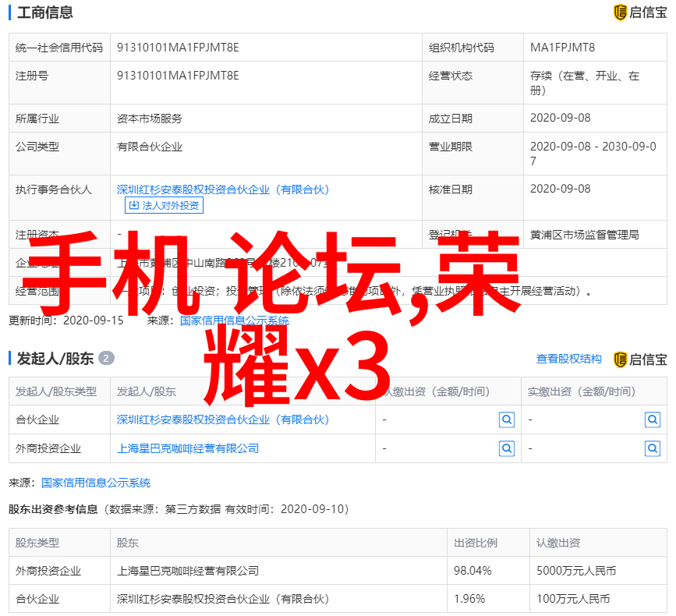Click 启信宝 logo beside 工商信息 heading

point(640,12)
